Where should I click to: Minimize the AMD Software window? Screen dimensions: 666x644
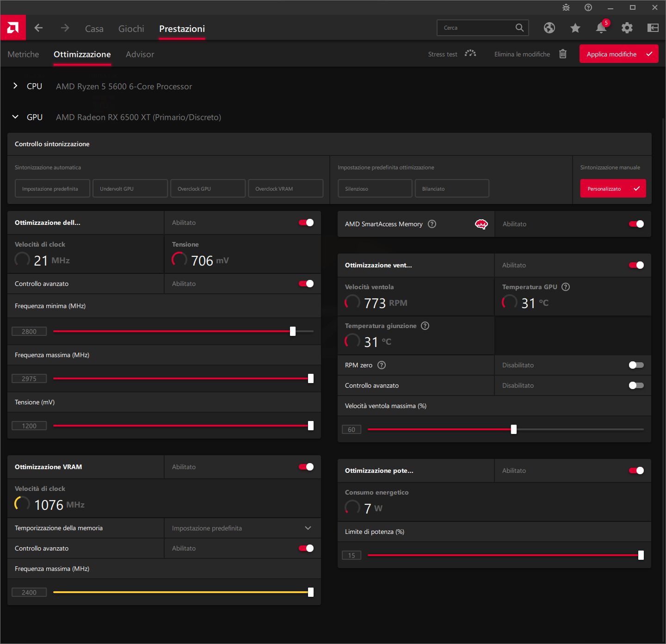(610, 7)
